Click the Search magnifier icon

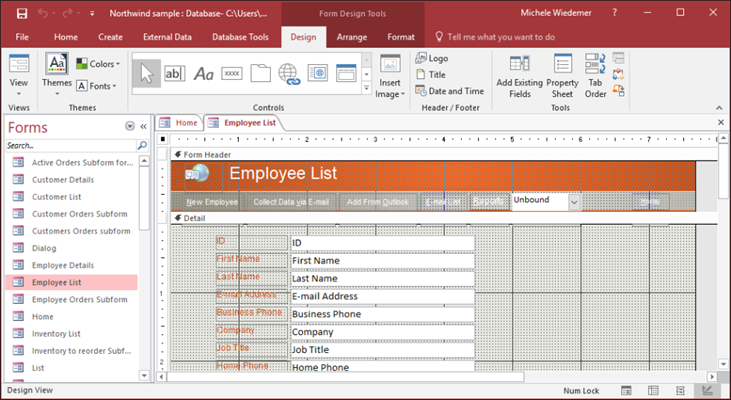click(x=142, y=145)
